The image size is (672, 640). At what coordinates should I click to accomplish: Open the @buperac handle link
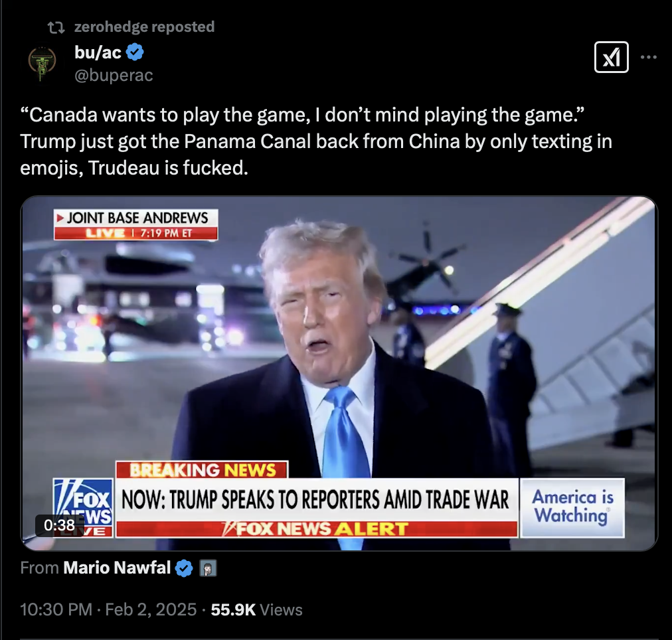(114, 76)
